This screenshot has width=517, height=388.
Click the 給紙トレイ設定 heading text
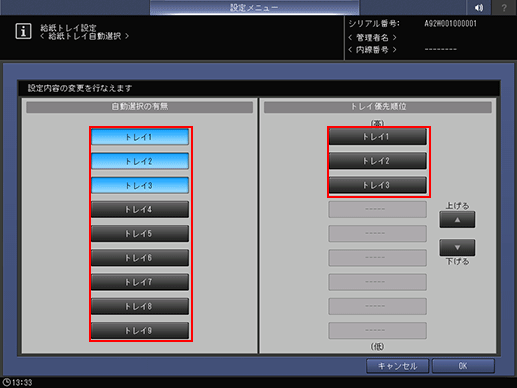tap(68, 28)
